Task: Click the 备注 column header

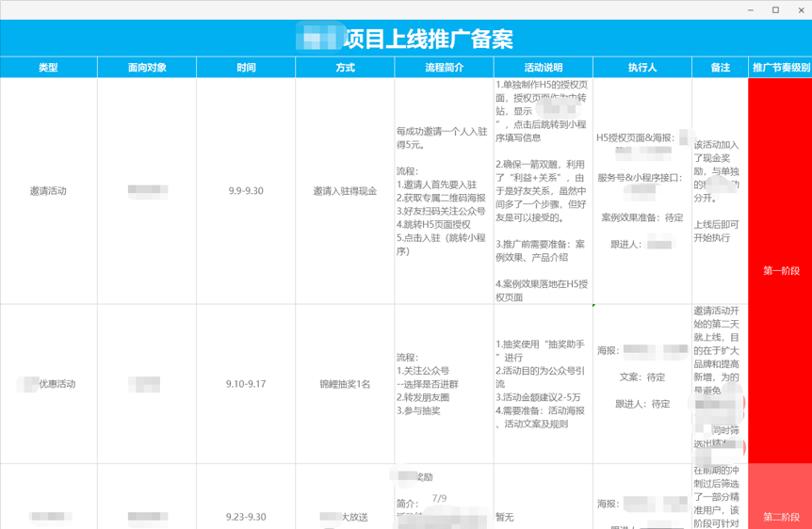Action: [x=720, y=68]
